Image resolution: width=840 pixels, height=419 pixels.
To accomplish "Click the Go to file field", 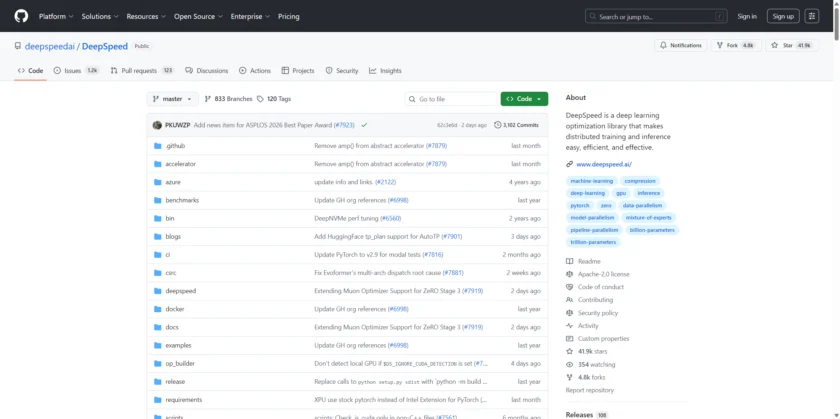I will pos(452,99).
